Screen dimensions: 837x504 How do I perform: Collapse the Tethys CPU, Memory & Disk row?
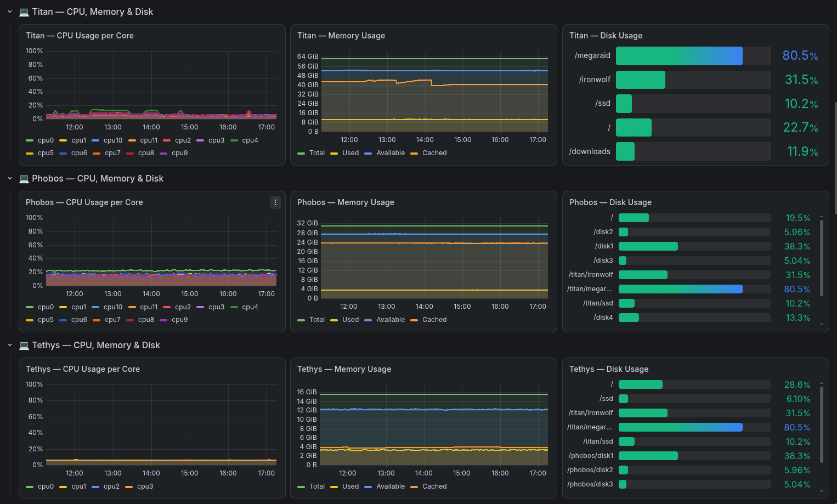pyautogui.click(x=10, y=345)
